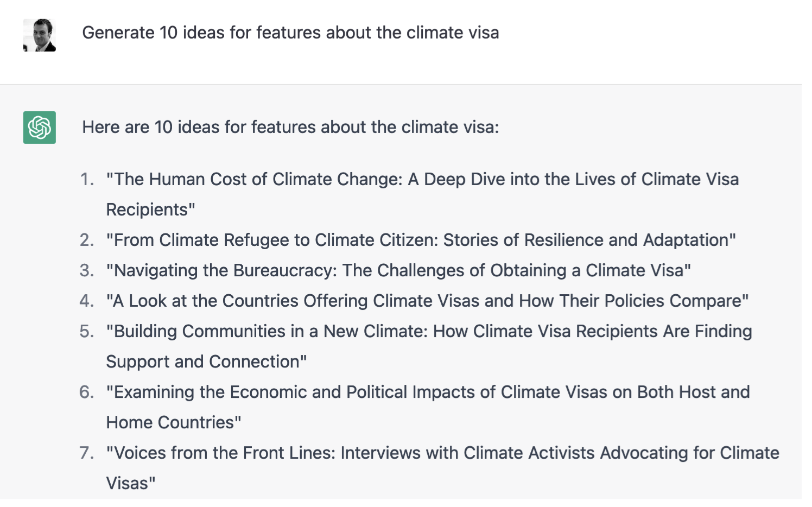Click the user profile photo avatar
812x507 pixels.
40,35
